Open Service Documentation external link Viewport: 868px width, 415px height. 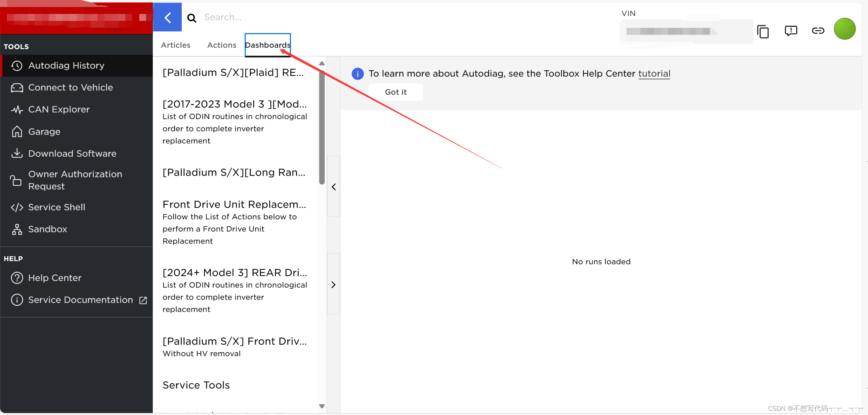(80, 300)
